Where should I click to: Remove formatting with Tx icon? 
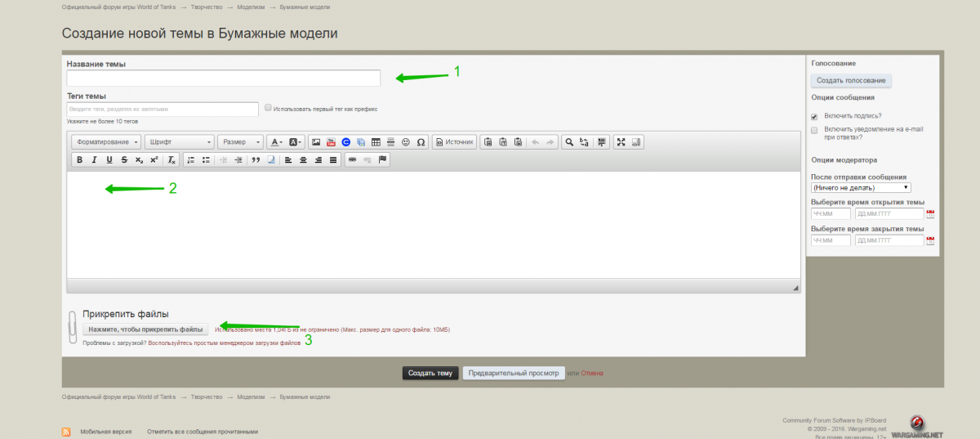pos(171,159)
